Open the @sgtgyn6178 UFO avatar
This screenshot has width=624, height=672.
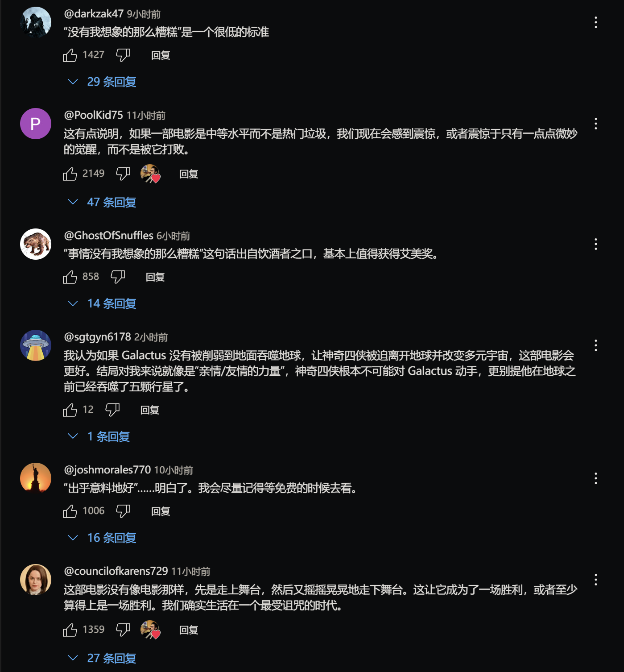pyautogui.click(x=36, y=345)
